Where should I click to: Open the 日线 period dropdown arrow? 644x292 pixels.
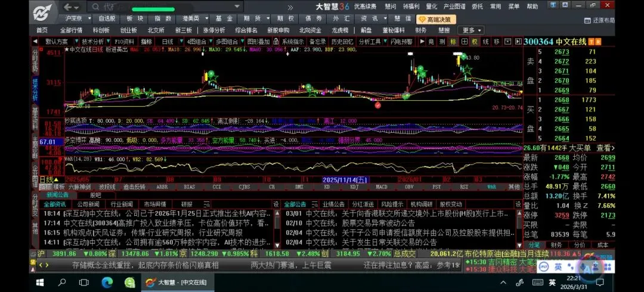coord(182,42)
